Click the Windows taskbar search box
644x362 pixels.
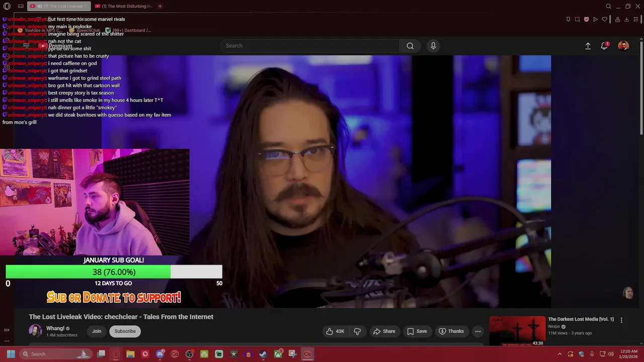click(56, 354)
